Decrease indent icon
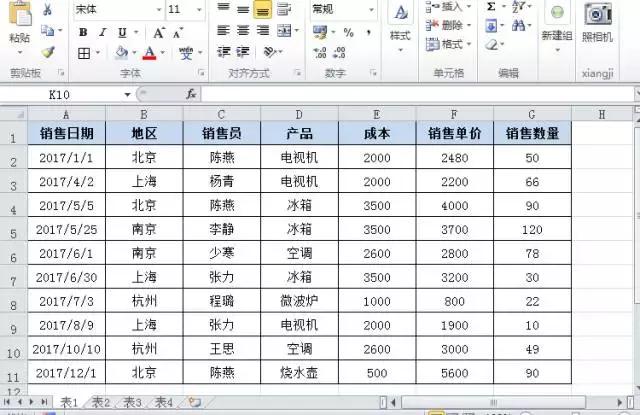Image resolution: width=640 pixels, height=415 pixels. coord(224,52)
